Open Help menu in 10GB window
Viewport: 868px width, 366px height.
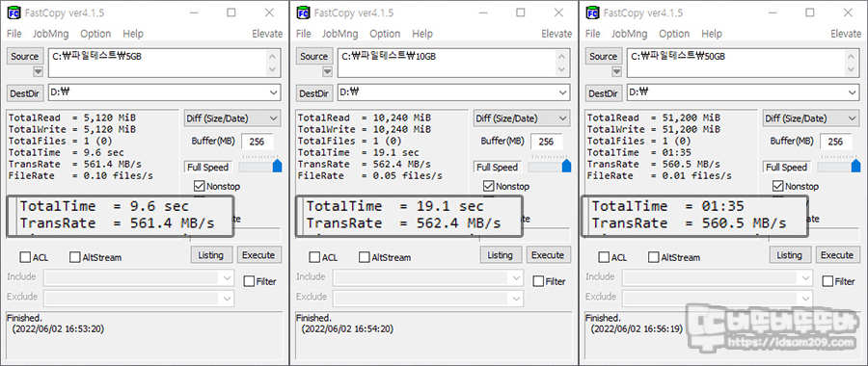coord(422,34)
